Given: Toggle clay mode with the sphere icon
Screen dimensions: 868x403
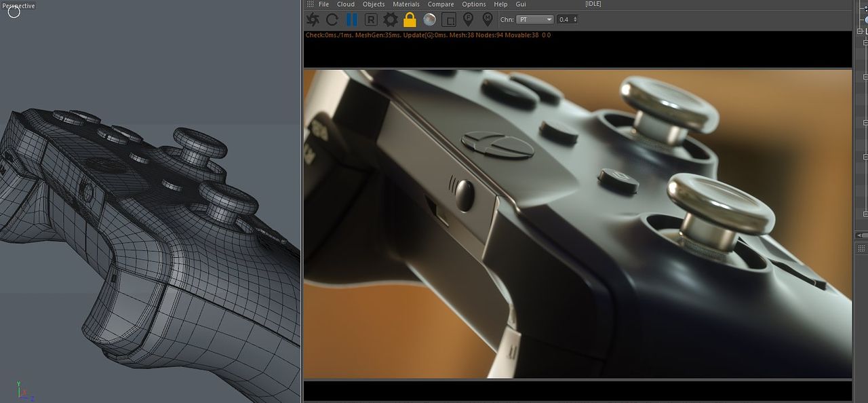Looking at the screenshot, I should coord(429,20).
